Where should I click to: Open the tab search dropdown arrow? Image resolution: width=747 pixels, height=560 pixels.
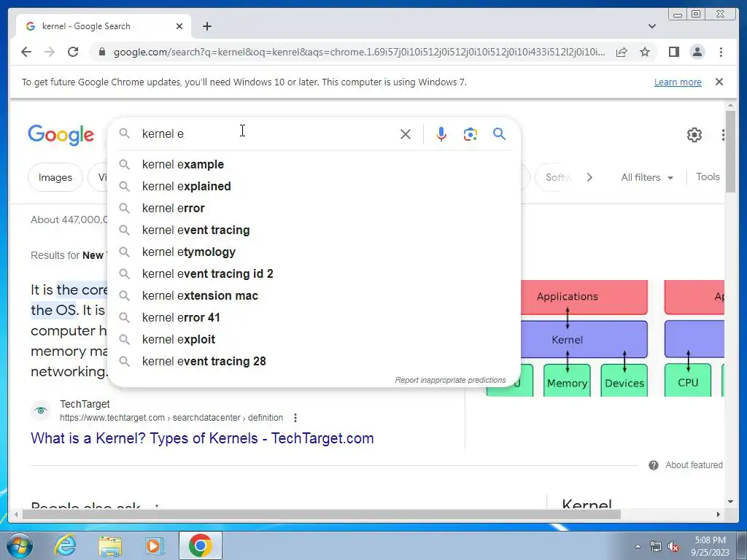point(652,26)
